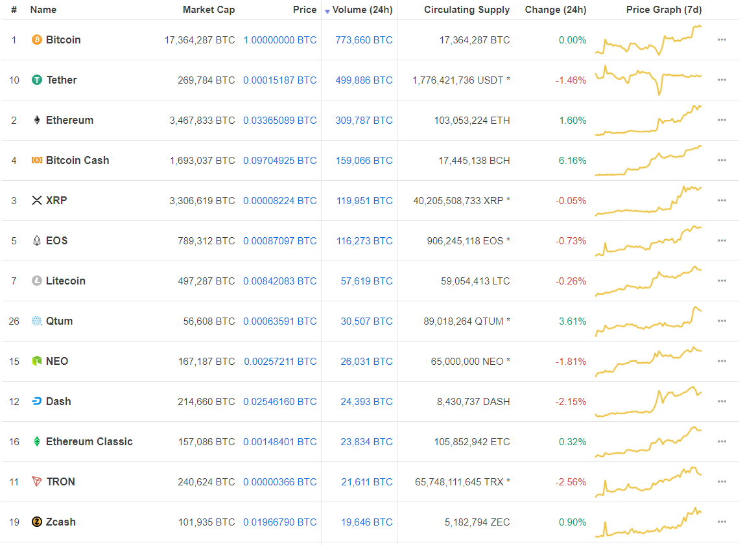Viewport: 756px width, 545px height.
Task: Sort table by Volume (24h) column
Action: (362, 10)
